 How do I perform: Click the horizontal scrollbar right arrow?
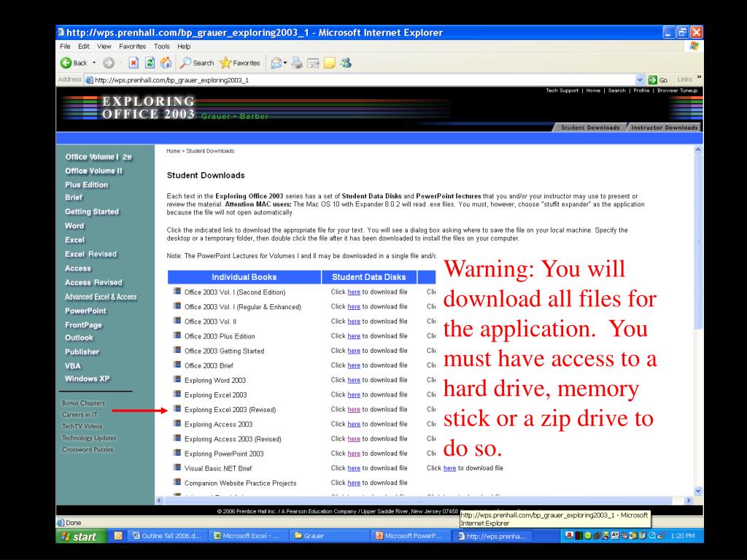click(x=688, y=500)
